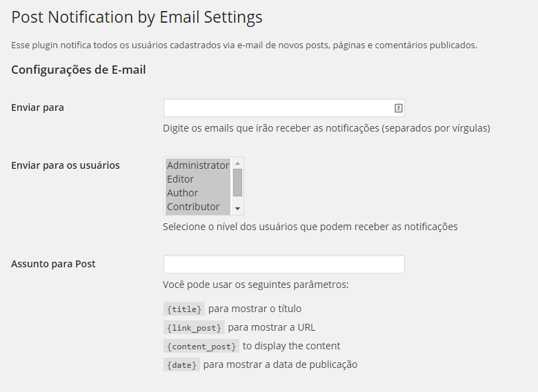Click the Configurações de E-mail section heading
Image resolution: width=538 pixels, height=392 pixels.
(78, 70)
